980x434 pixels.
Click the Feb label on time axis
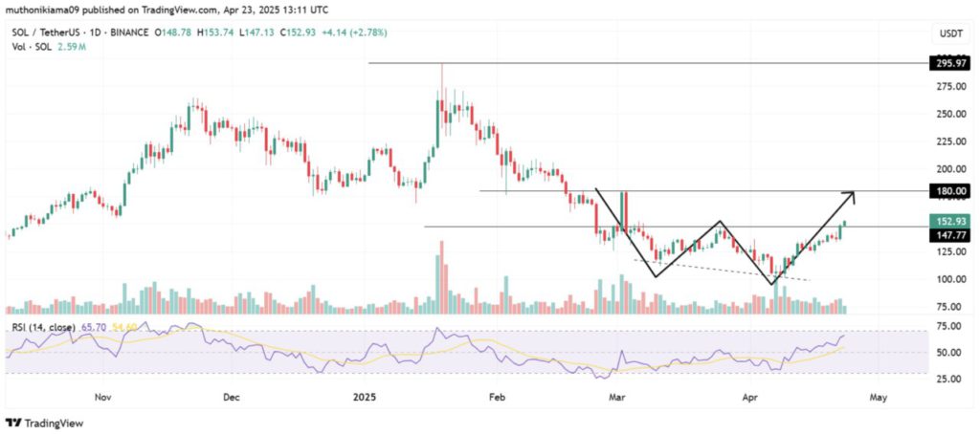point(497,397)
